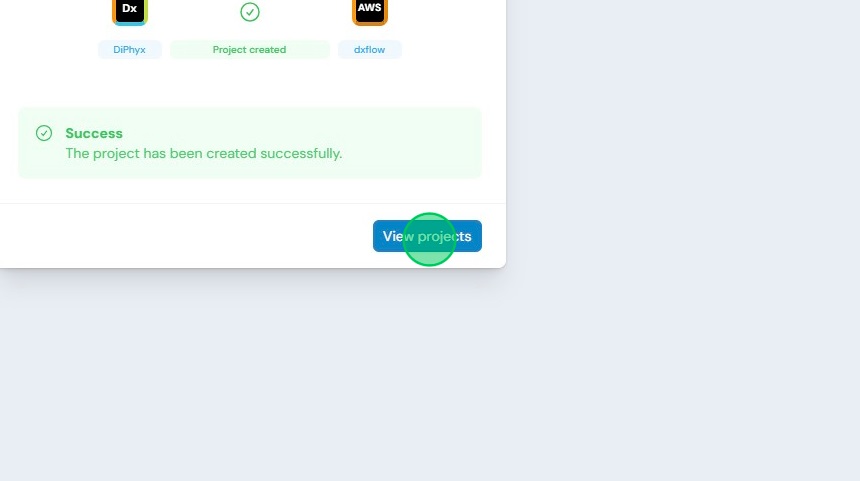
Task: Click the project created successfully message
Action: point(203,154)
